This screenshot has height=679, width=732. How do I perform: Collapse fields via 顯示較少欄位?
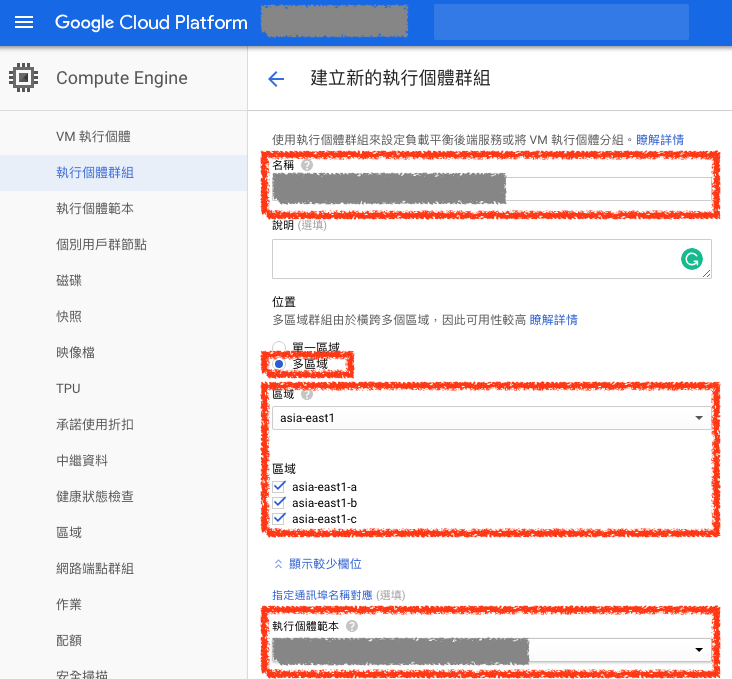pos(317,564)
